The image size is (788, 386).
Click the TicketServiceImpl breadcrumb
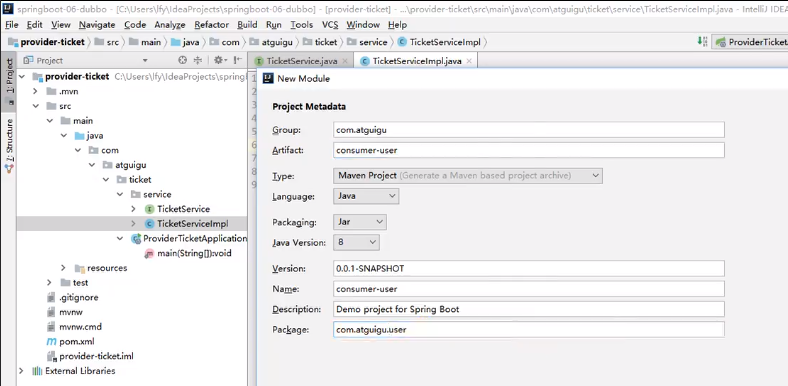[439, 42]
